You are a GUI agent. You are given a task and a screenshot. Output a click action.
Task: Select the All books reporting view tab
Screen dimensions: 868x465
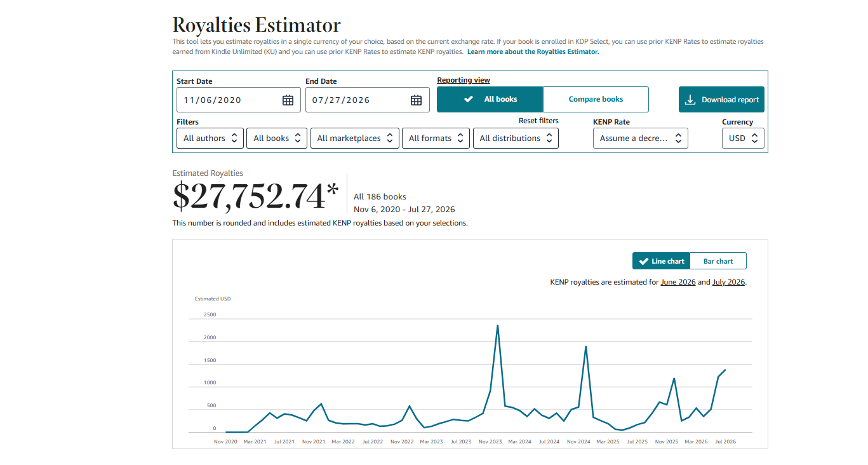[490, 99]
